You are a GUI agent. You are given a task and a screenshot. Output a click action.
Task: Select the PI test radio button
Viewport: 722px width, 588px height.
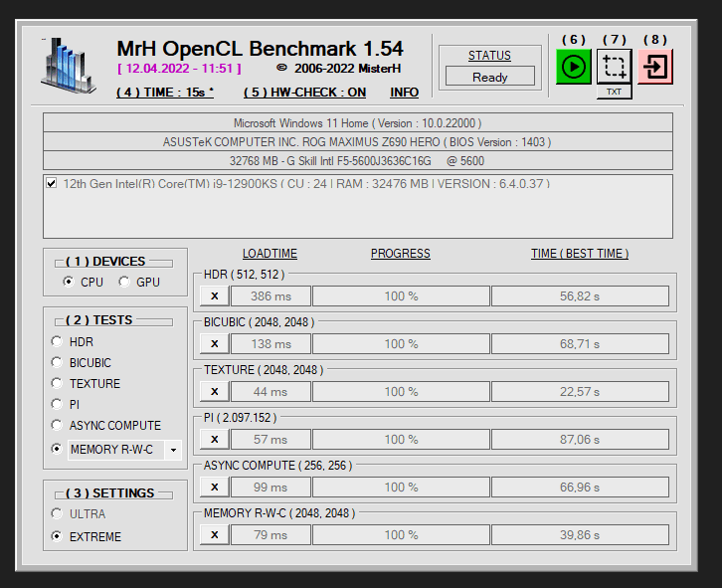57,404
